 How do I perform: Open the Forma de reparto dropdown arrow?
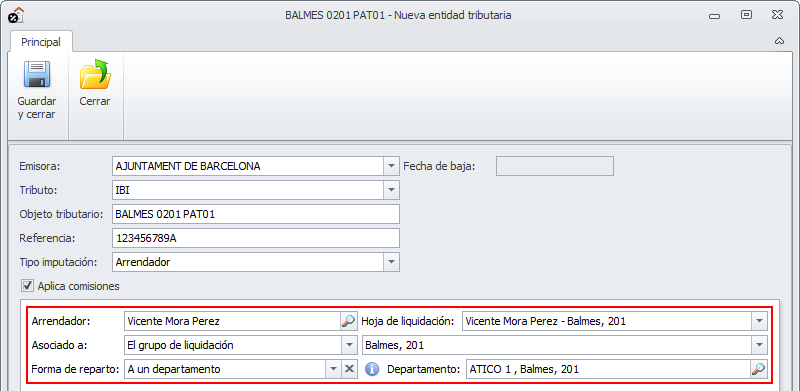[x=333, y=369]
